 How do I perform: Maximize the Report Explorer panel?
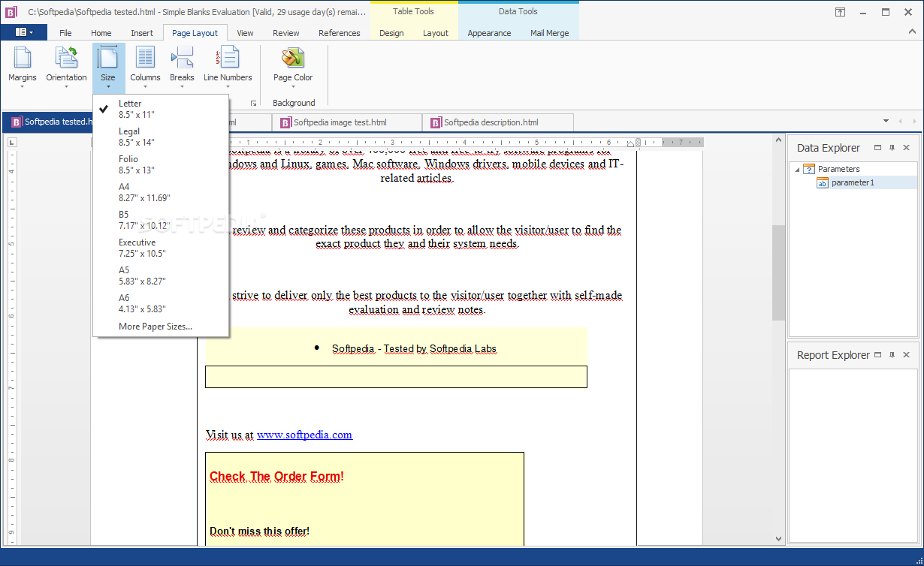(877, 355)
